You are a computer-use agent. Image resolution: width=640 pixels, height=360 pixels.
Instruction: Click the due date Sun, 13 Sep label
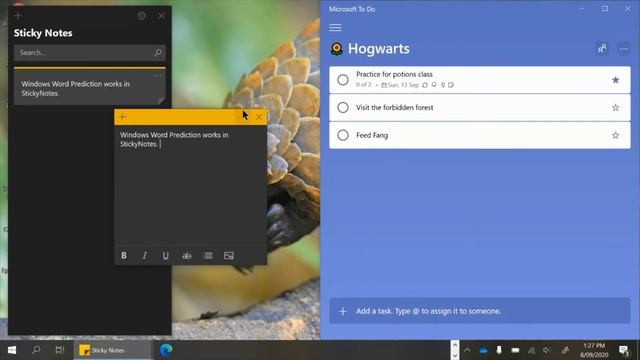click(400, 85)
